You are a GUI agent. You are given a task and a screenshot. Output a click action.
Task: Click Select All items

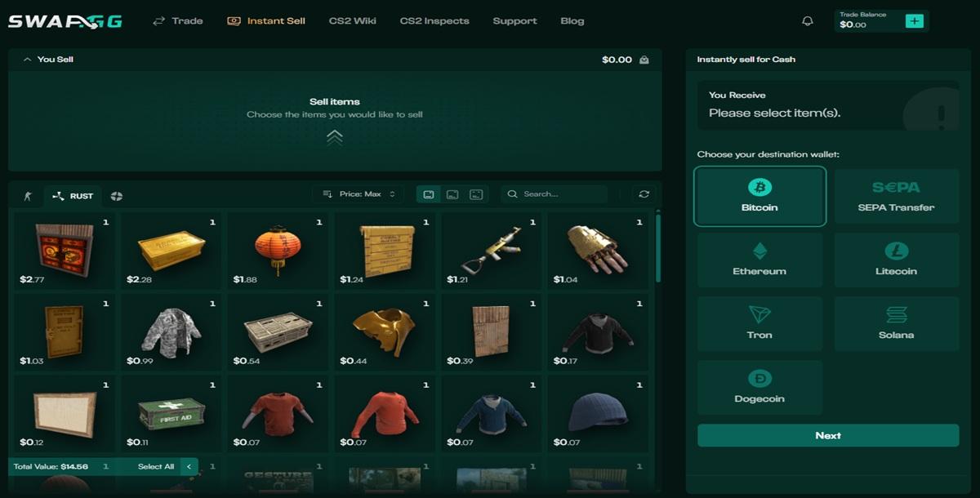156,467
